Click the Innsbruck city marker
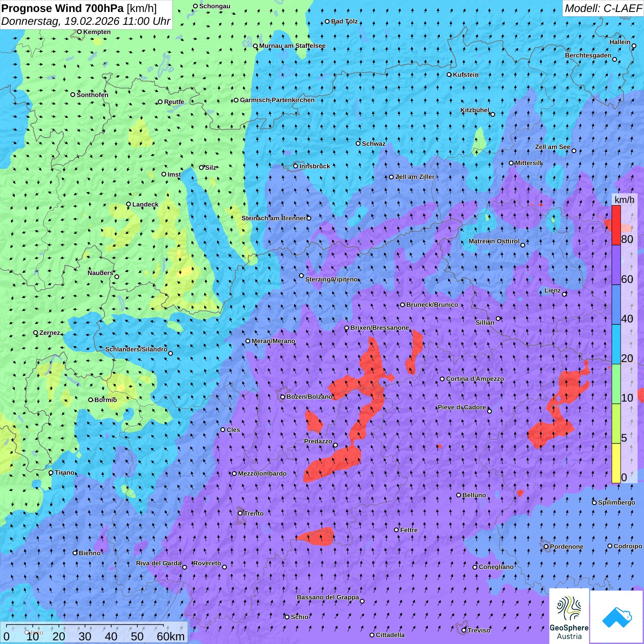644x644 pixels. point(296,166)
